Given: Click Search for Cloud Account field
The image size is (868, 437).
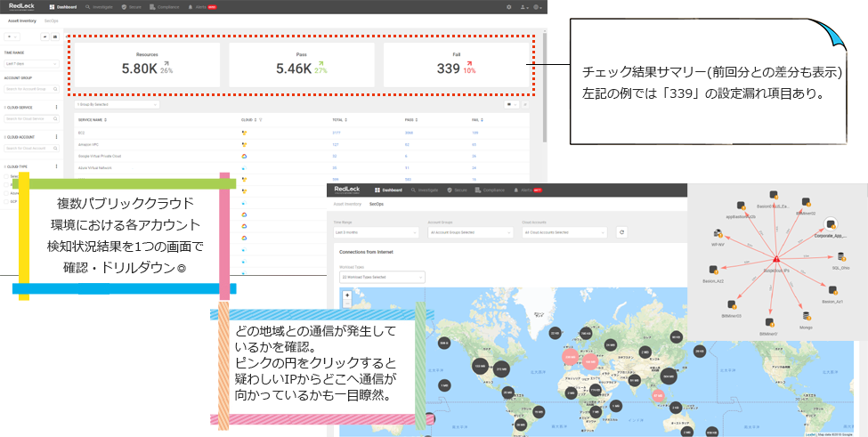Looking at the screenshot, I should (31, 149).
